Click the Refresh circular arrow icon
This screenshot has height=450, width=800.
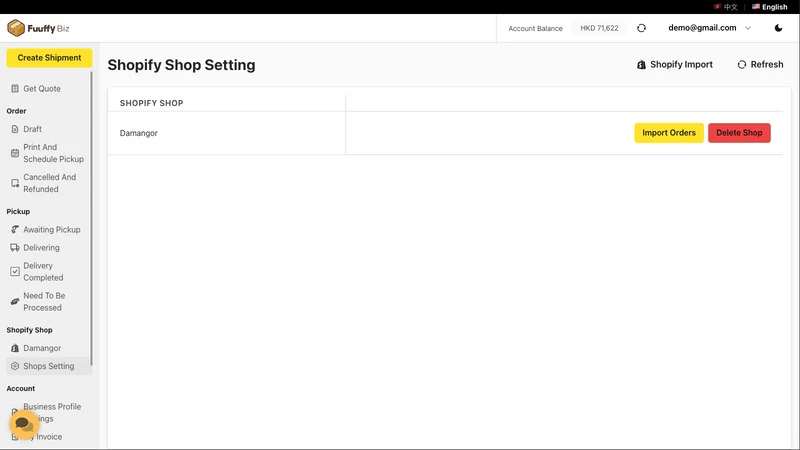pos(742,64)
